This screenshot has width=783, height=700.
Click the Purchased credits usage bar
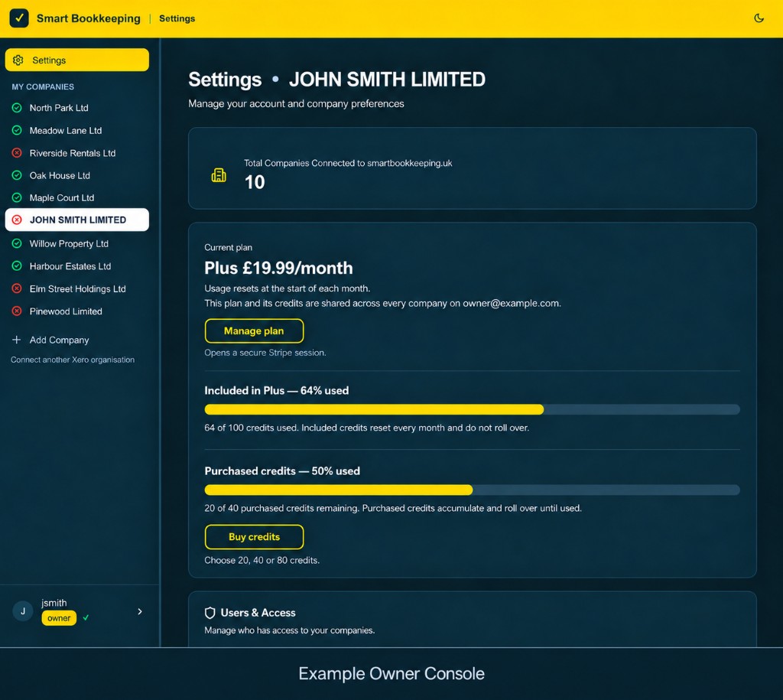pos(472,490)
